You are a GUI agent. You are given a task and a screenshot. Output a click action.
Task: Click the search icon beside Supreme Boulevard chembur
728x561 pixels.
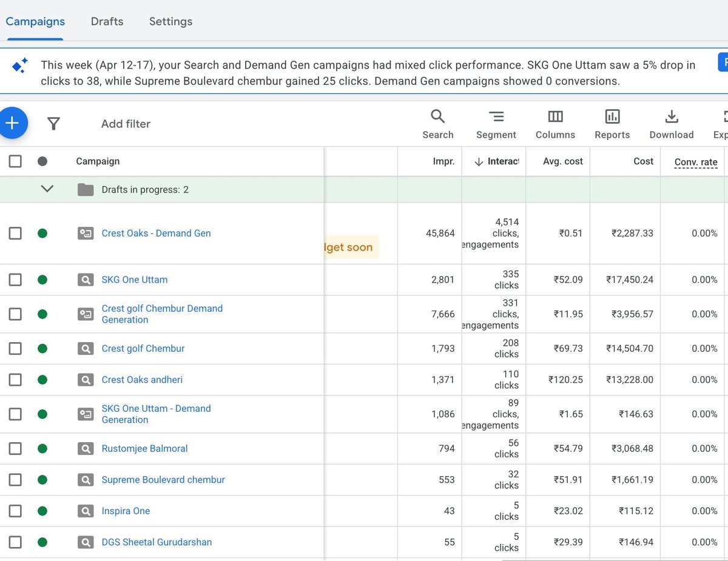[x=86, y=480]
